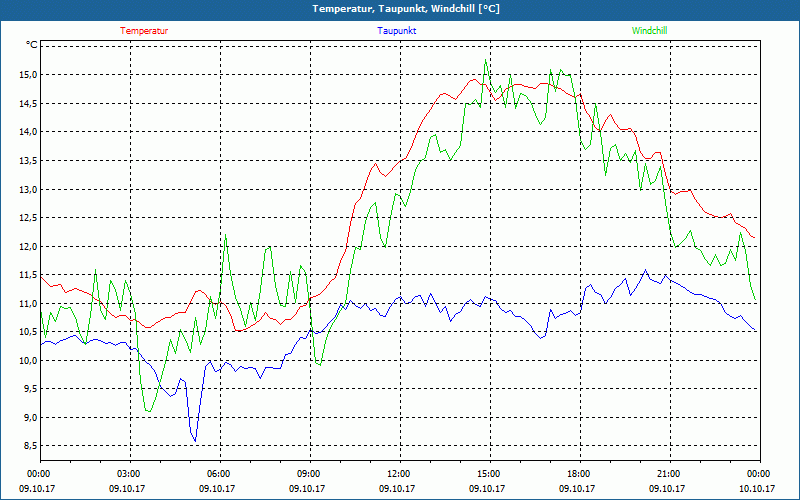Click the 9,5 y-axis value
This screenshot has width=800, height=500.
31,389
